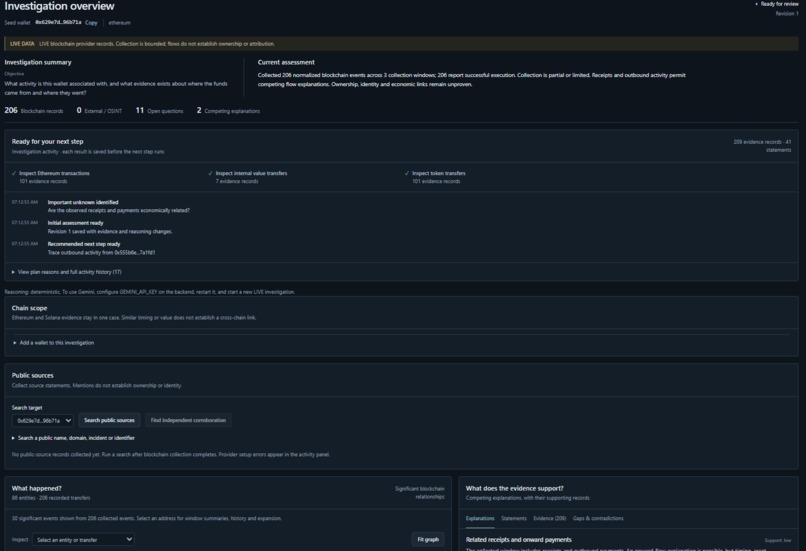Click the Ready for review status indicator
This screenshot has height=551, width=806.
[777, 4]
